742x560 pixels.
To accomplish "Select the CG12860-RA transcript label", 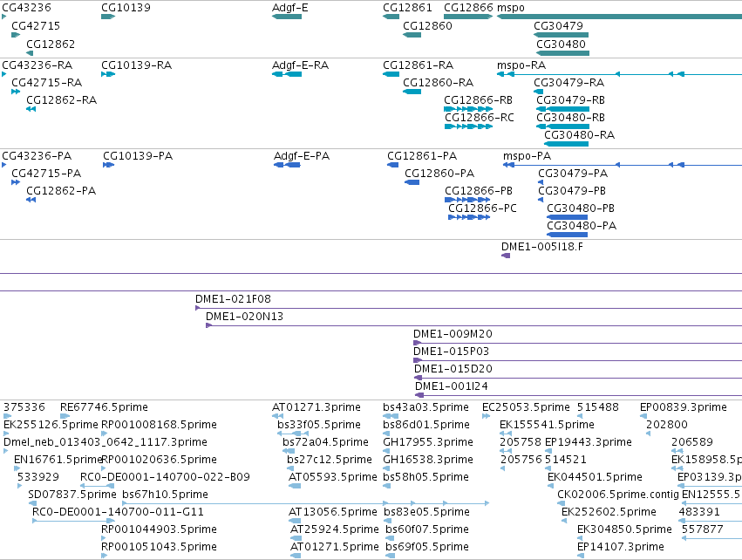I will click(x=439, y=82).
